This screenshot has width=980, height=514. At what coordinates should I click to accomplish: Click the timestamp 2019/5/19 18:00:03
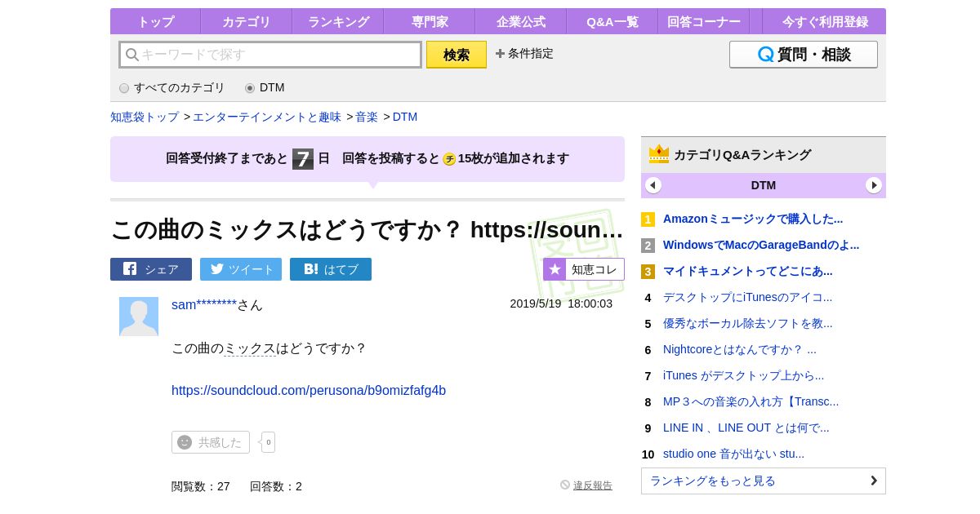click(x=561, y=304)
